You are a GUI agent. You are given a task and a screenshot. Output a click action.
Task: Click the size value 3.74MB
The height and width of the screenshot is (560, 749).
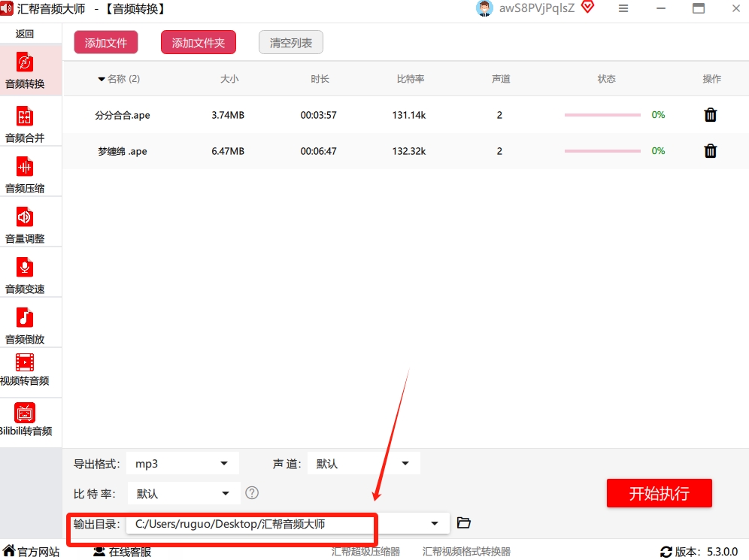[228, 115]
